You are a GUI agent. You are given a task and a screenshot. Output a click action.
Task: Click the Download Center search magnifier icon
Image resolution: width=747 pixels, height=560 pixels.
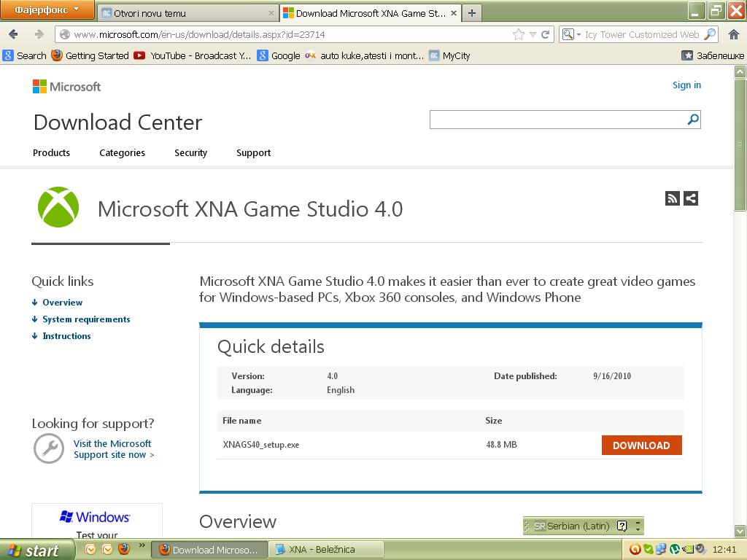693,119
